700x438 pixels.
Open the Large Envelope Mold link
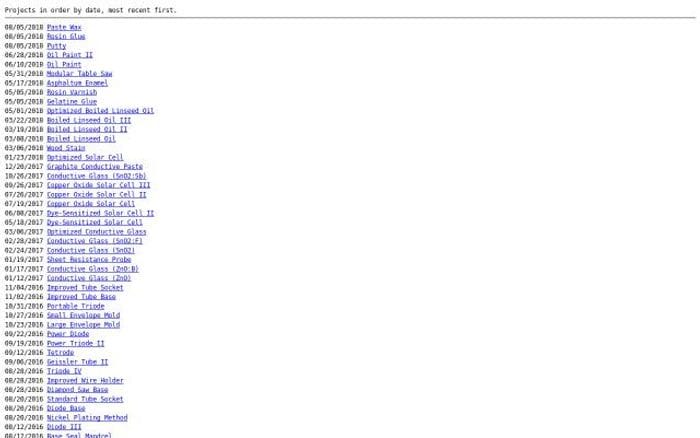pos(83,325)
